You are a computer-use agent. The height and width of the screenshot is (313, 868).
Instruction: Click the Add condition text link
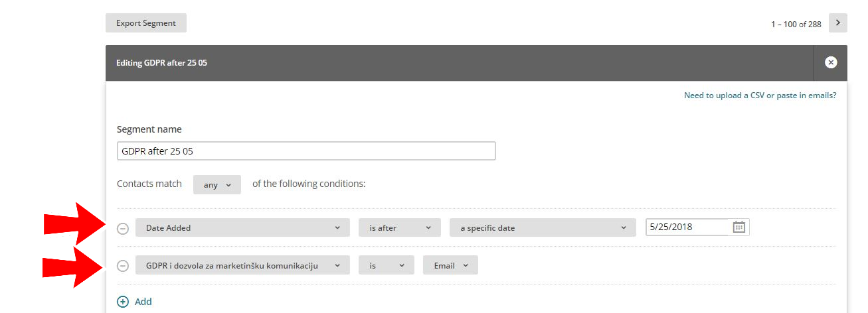143,302
